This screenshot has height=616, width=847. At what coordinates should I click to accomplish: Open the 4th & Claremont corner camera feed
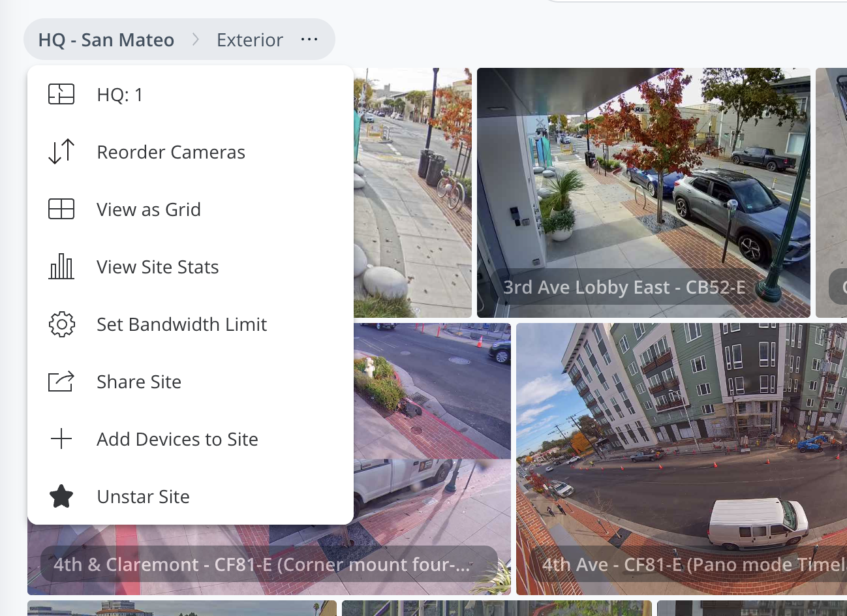(x=431, y=424)
